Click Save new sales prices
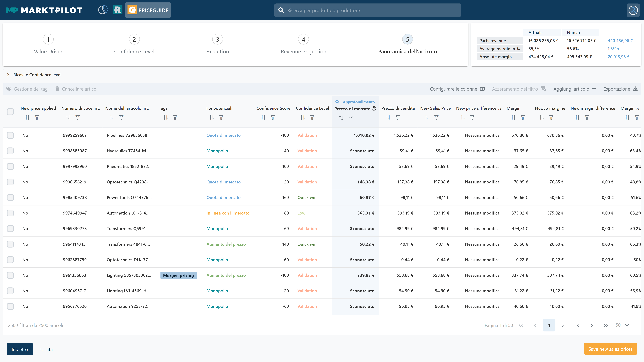644x362 pixels. pos(610,349)
